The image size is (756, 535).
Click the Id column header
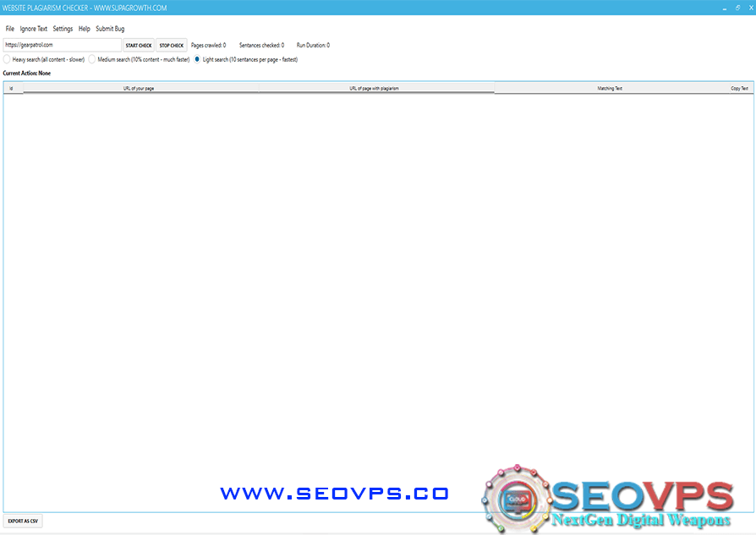(13, 88)
